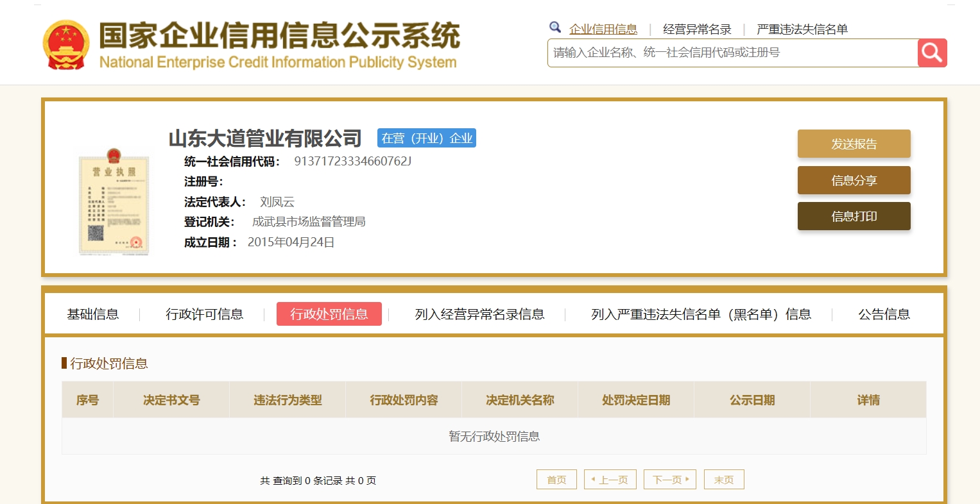Click the 国家企业信用信息公示系统 title
Image resolution: width=980 pixels, height=504 pixels.
pos(279,35)
